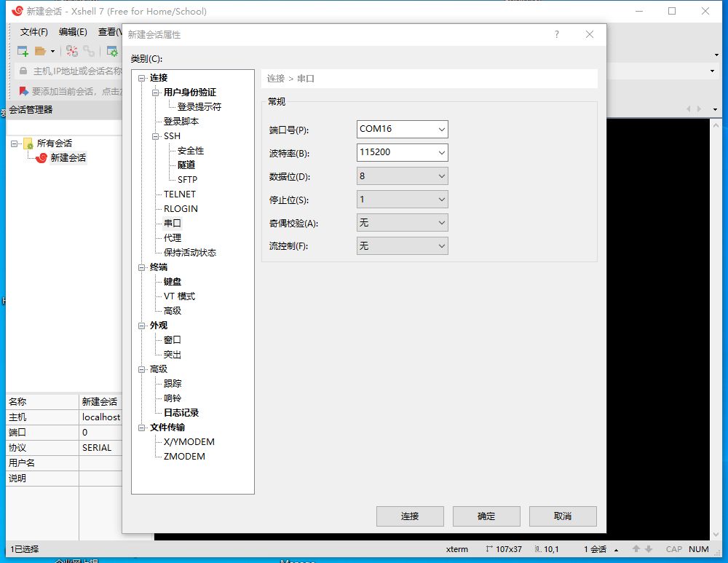
Task: Select 日志记录 in the category tree
Action: pos(181,413)
